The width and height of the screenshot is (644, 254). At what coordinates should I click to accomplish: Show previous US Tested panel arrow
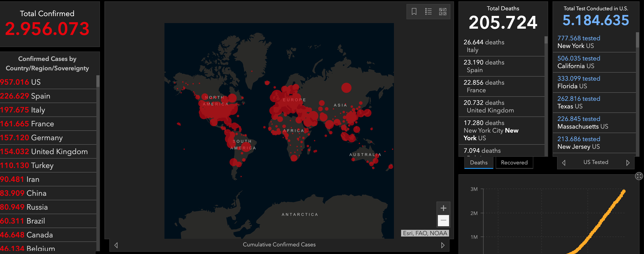[564, 163]
